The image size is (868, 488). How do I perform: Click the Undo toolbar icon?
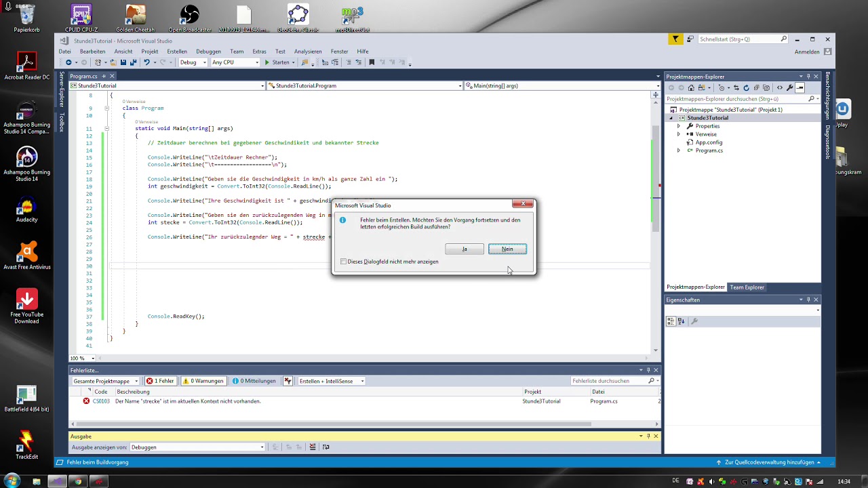pyautogui.click(x=146, y=62)
